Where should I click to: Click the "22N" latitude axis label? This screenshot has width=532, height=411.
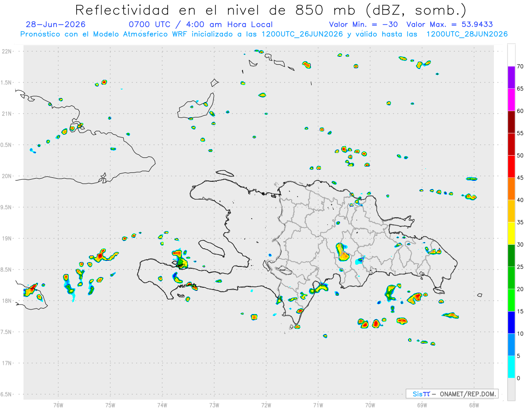[7, 51]
